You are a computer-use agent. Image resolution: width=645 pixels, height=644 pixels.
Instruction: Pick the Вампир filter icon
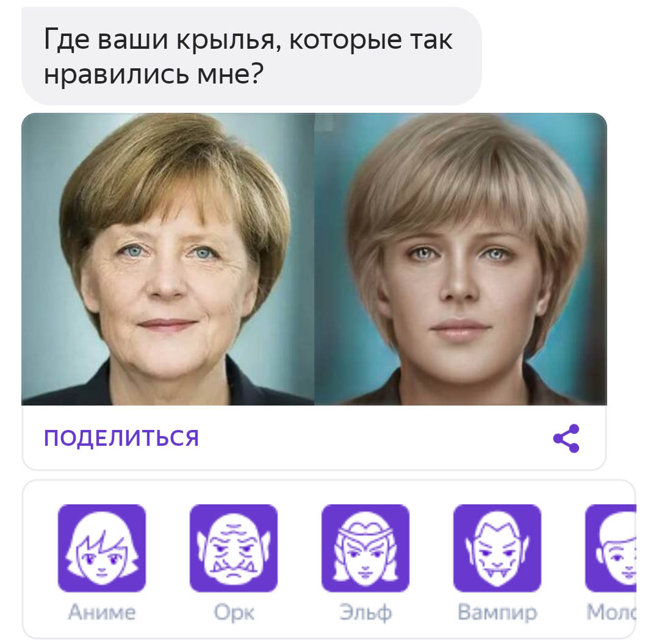[497, 548]
